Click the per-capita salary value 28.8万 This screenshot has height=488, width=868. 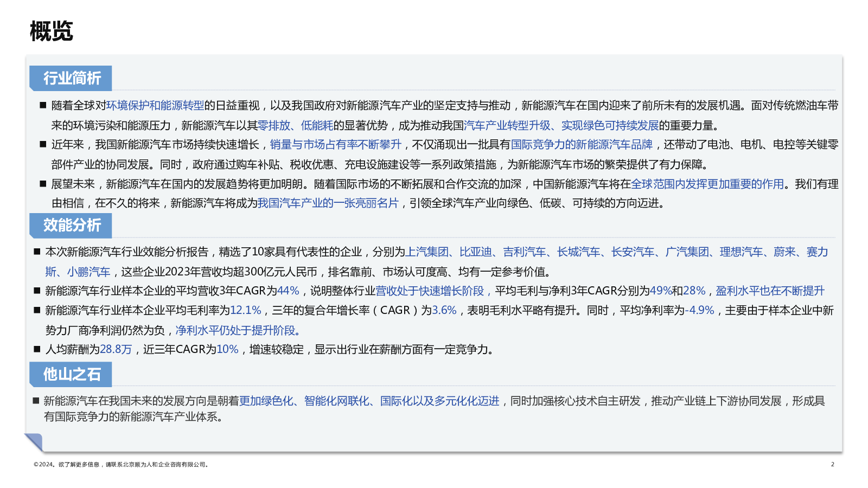point(116,349)
